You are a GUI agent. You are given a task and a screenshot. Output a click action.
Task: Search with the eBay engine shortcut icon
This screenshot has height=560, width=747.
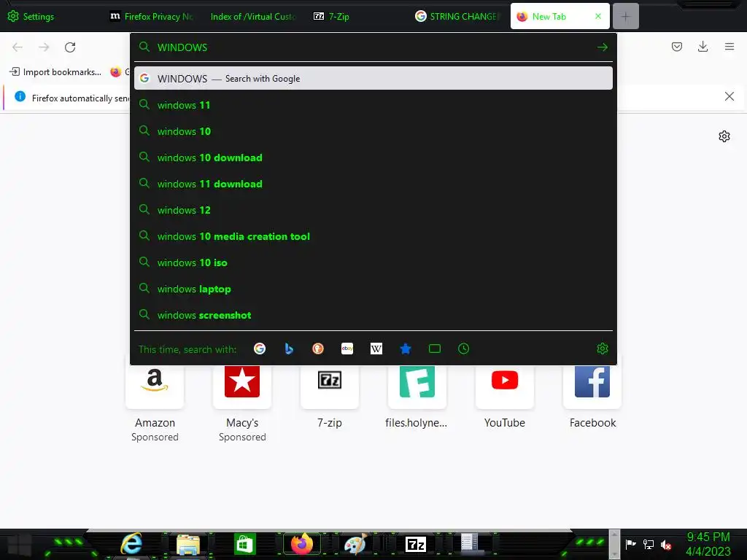coord(347,349)
